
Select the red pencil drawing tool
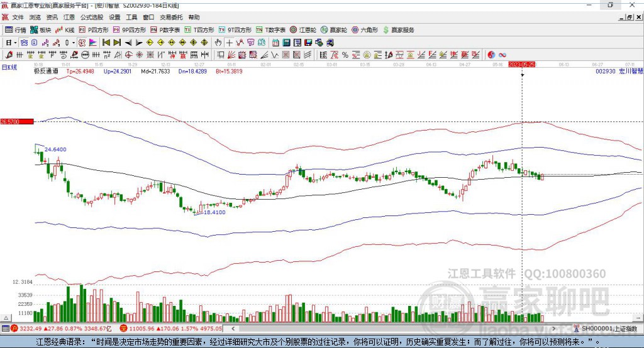click(9, 55)
